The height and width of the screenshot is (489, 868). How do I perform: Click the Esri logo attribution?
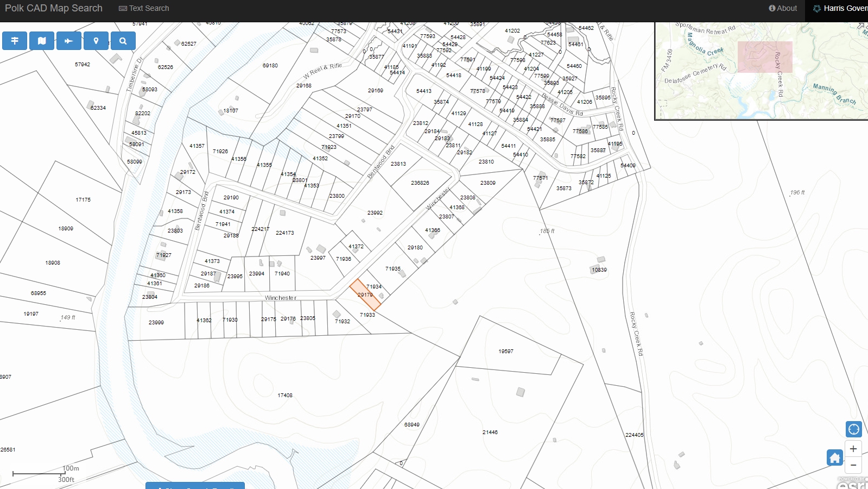click(852, 484)
